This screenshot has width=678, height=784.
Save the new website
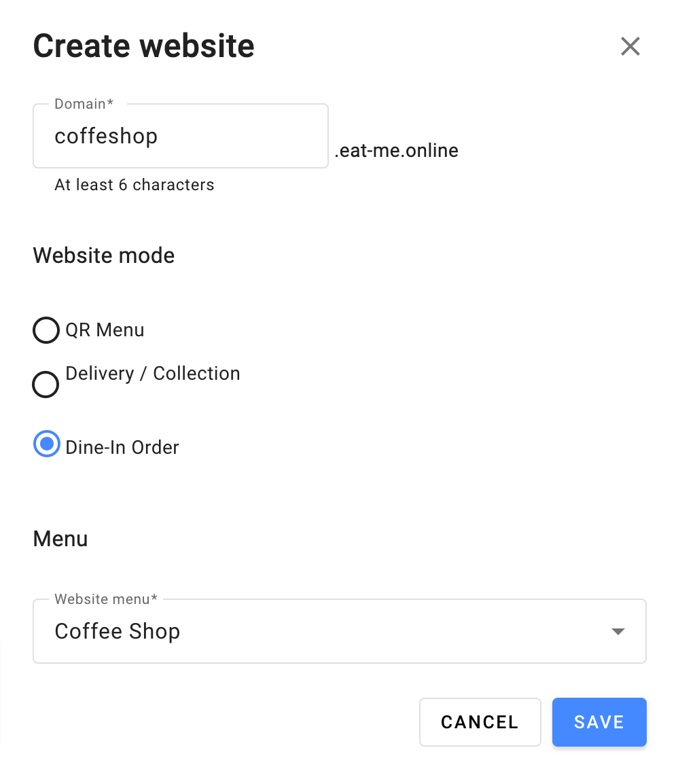pos(599,722)
